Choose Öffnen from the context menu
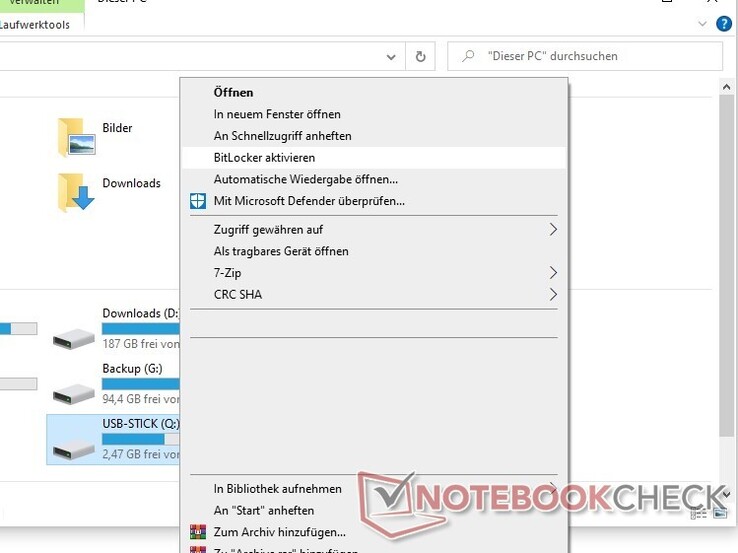 point(374,92)
